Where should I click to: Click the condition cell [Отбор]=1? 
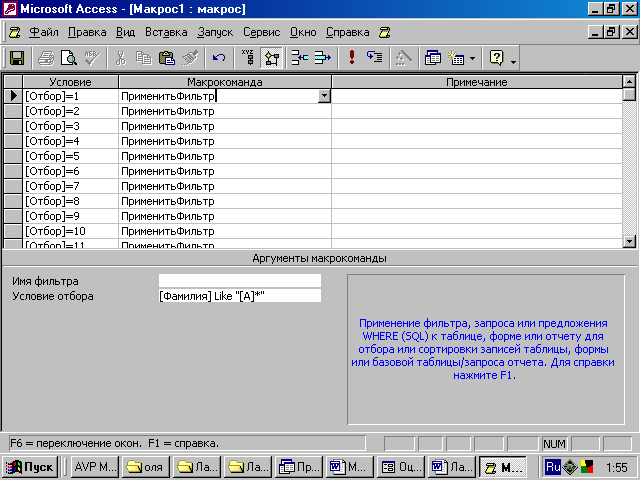coord(71,96)
